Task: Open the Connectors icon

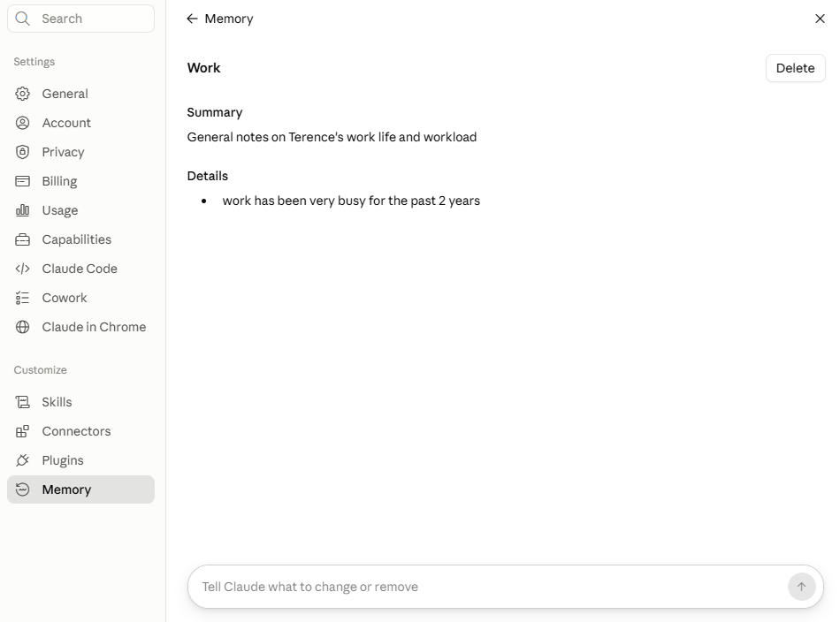Action: tap(22, 431)
